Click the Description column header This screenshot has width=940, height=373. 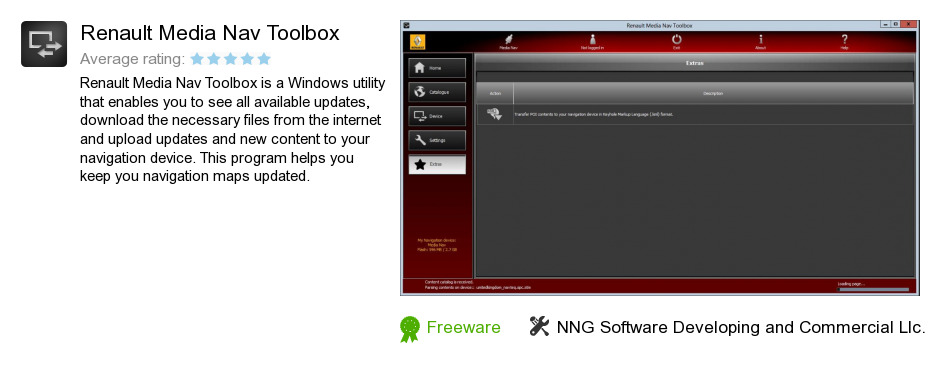pos(713,93)
